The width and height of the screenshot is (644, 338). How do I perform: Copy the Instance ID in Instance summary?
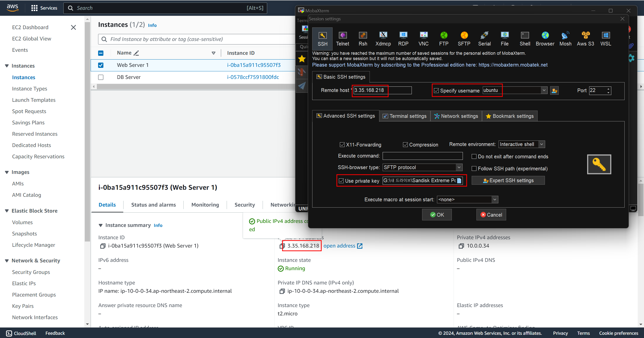[103, 246]
